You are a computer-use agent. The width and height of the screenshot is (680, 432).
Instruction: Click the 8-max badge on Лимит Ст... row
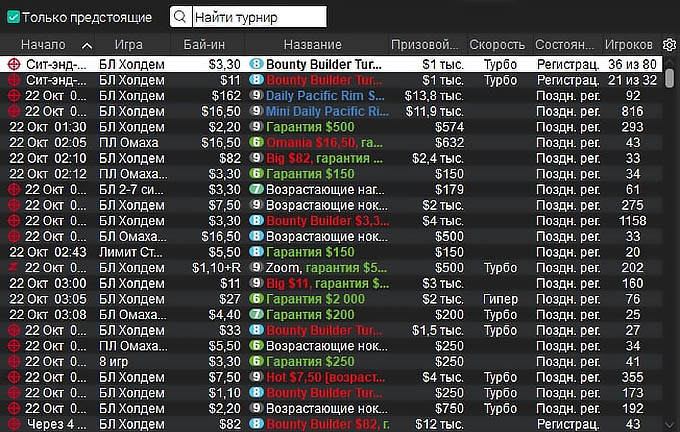click(x=256, y=252)
